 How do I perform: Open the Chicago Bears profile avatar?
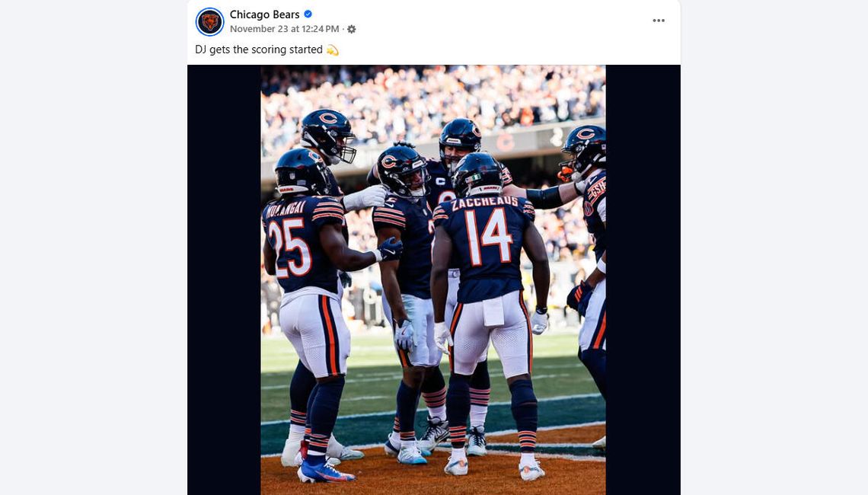pyautogui.click(x=210, y=21)
